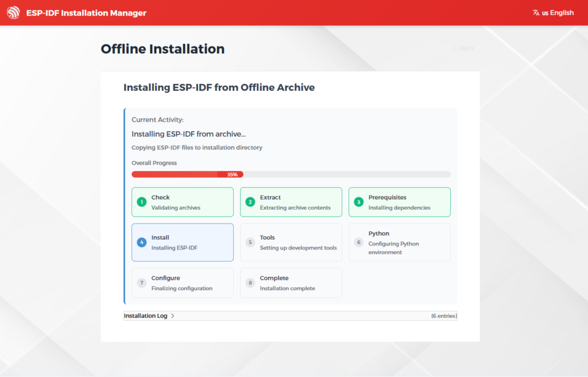Click the 35% overall progress bar
588x377 pixels.
(x=291, y=174)
